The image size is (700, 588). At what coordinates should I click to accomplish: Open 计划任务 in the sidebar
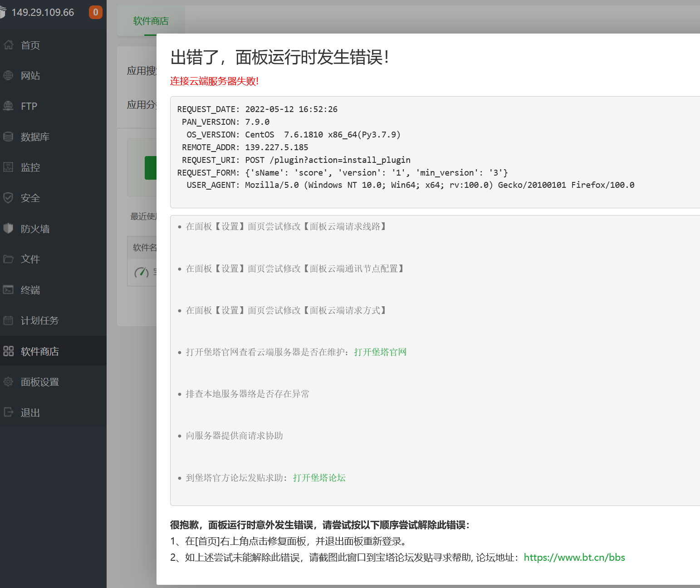point(53,320)
